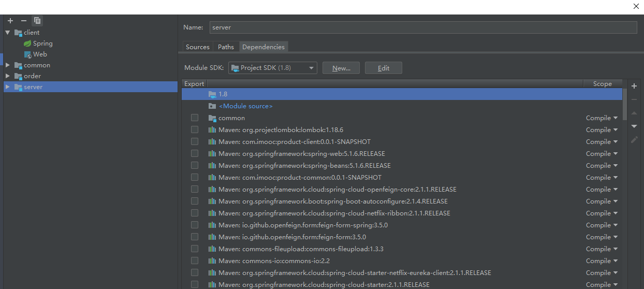Click the common module folder icon in tree

pos(18,65)
